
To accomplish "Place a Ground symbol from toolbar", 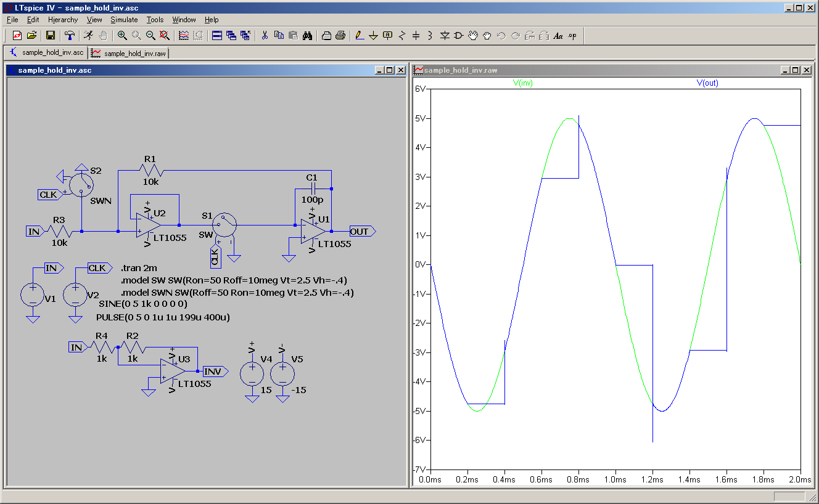I will click(x=373, y=36).
